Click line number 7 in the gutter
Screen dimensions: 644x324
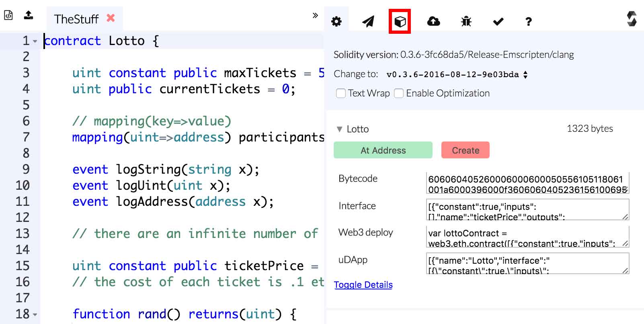(x=26, y=137)
